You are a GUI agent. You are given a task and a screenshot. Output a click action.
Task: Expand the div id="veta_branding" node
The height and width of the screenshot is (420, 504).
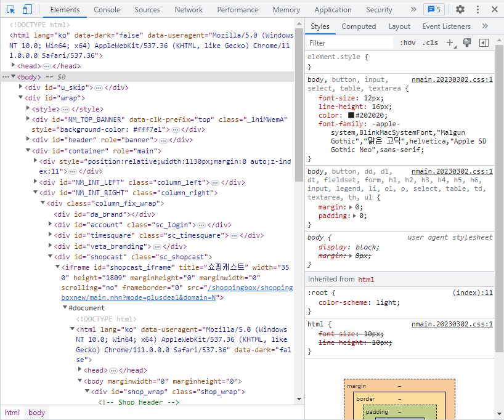click(x=50, y=245)
